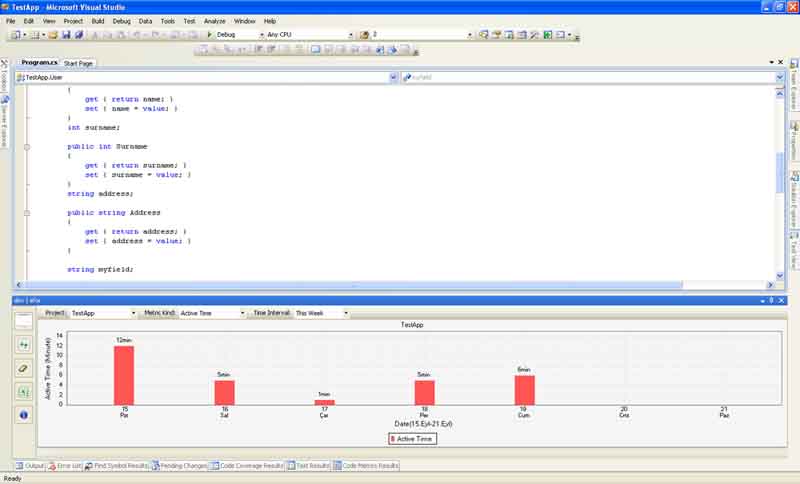Open the Server Explorer side tab

[4, 121]
